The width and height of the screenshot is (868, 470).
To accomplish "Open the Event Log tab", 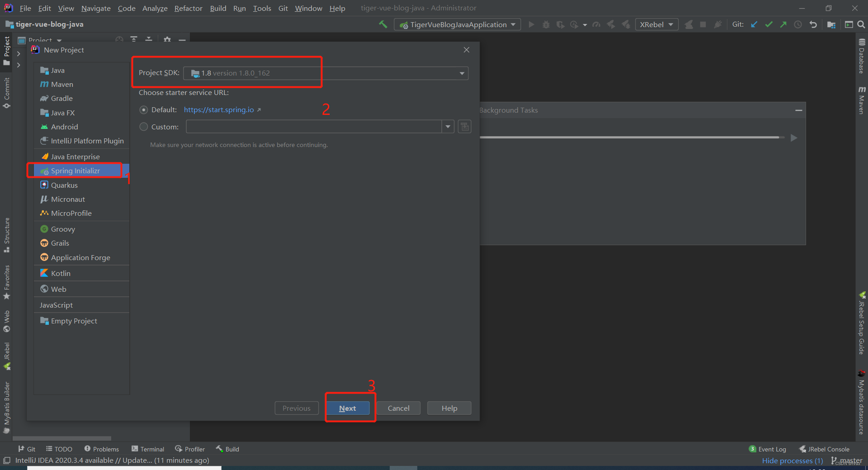I will pos(768,449).
